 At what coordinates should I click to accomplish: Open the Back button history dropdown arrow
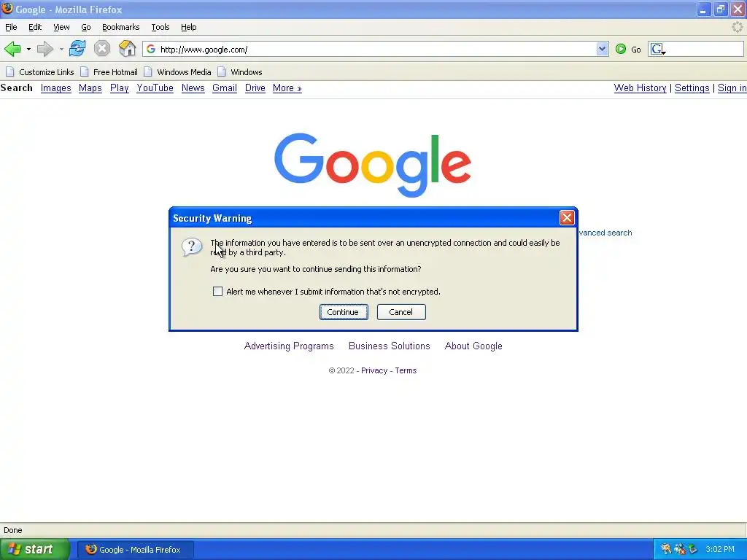[x=28, y=49]
